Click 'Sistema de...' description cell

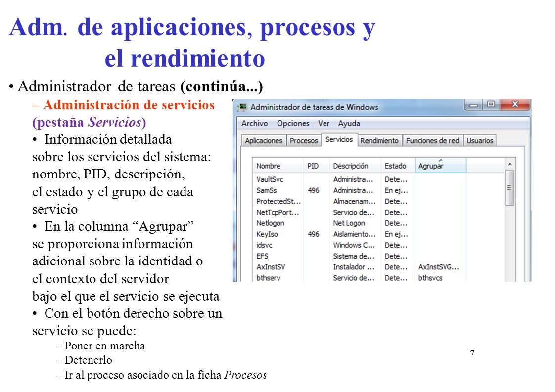pyautogui.click(x=354, y=256)
